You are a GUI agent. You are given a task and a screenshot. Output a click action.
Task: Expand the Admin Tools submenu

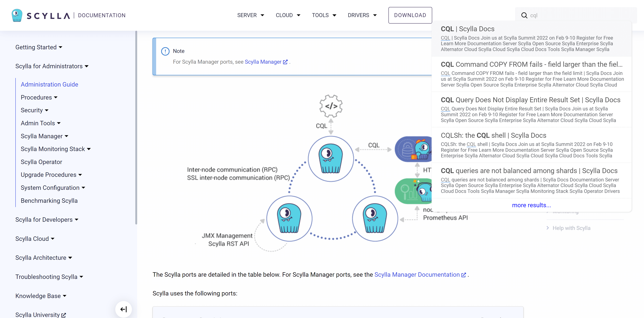tap(40, 123)
